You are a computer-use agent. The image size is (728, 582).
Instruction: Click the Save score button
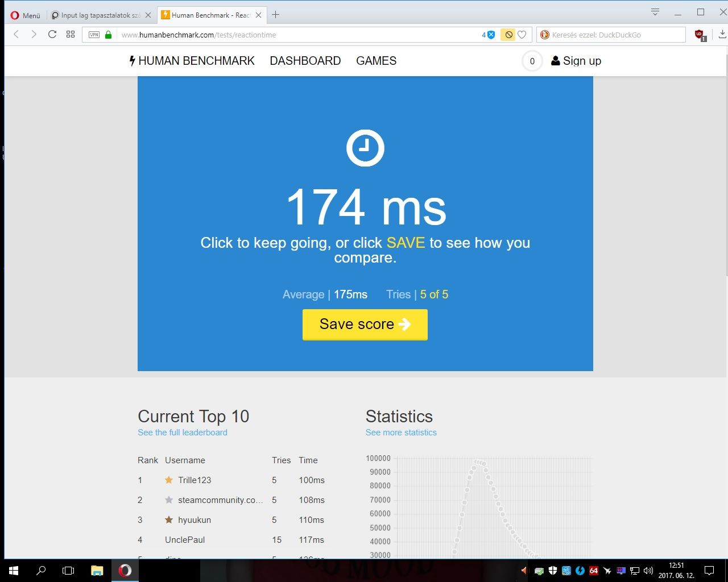(365, 325)
